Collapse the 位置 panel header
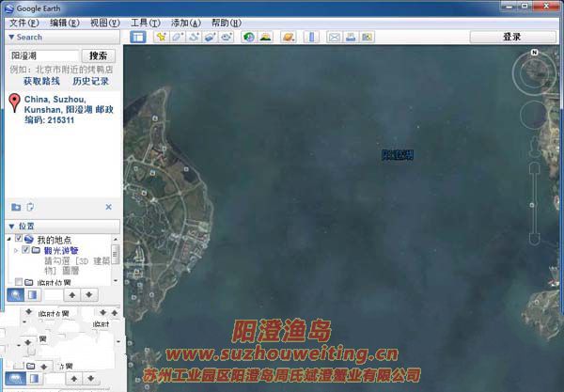This screenshot has width=564, height=392. pos(11,227)
